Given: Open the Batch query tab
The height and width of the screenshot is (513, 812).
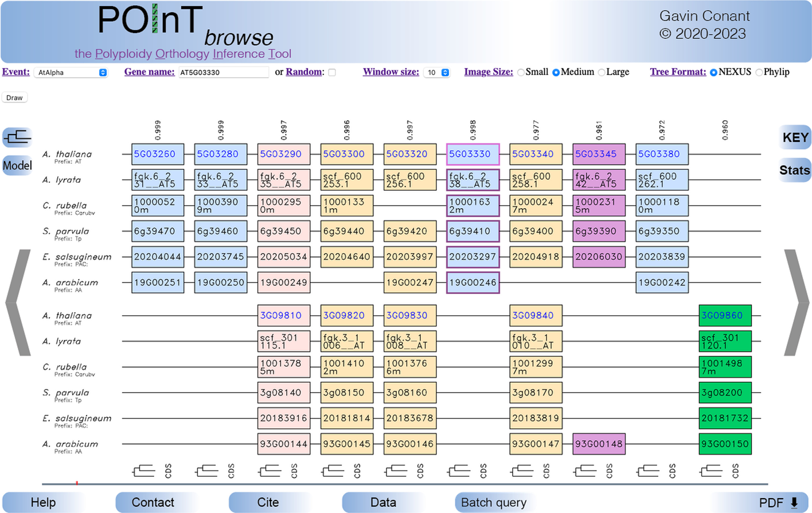Looking at the screenshot, I should pos(494,503).
